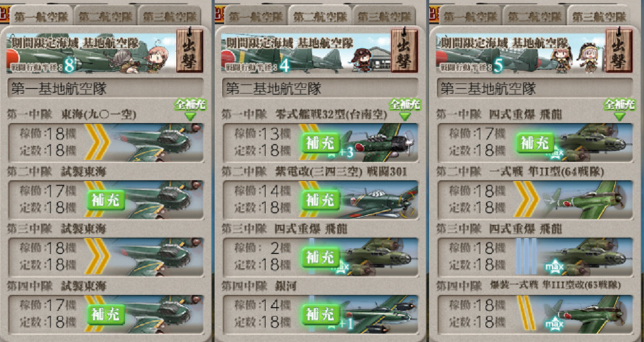Open 第一航空隊 tab above 第三基地航空隊 panel
This screenshot has height=342, width=644.
point(470,17)
